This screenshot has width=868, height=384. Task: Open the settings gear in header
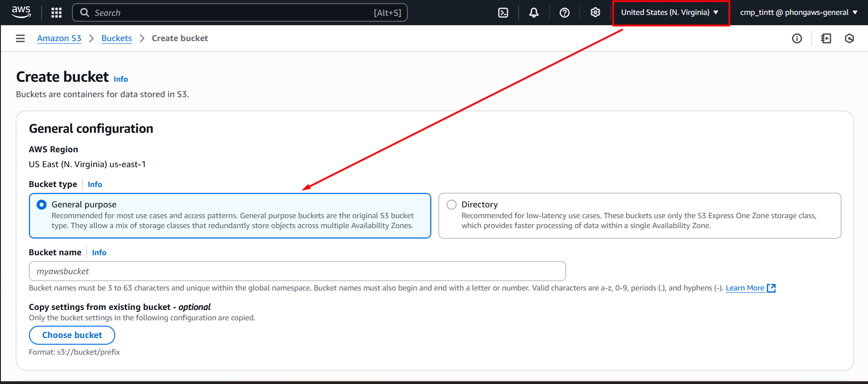595,13
